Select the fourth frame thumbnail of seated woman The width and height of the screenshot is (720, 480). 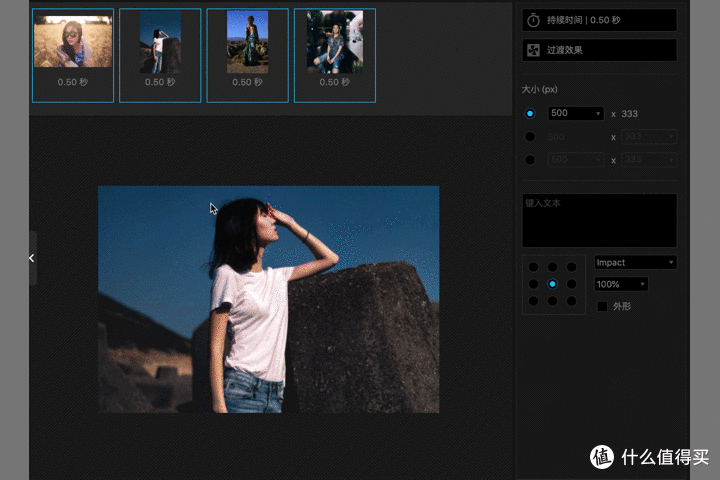(x=335, y=55)
